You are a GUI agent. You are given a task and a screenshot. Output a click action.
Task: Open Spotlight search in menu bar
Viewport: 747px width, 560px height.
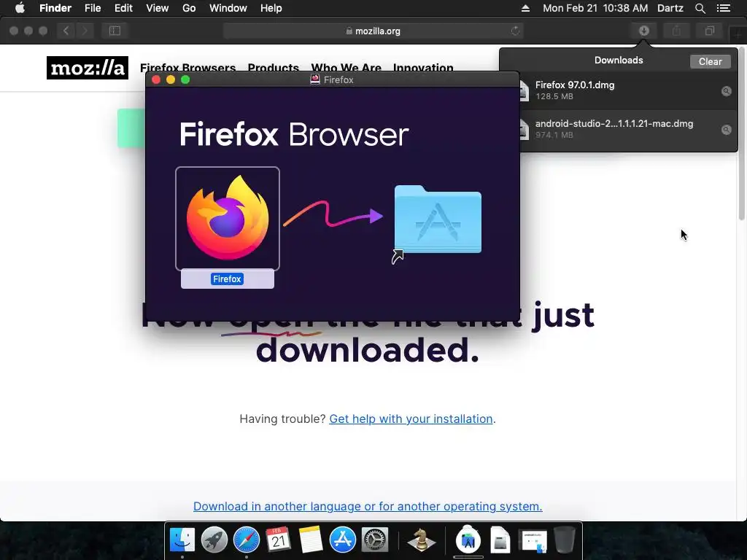(x=700, y=8)
